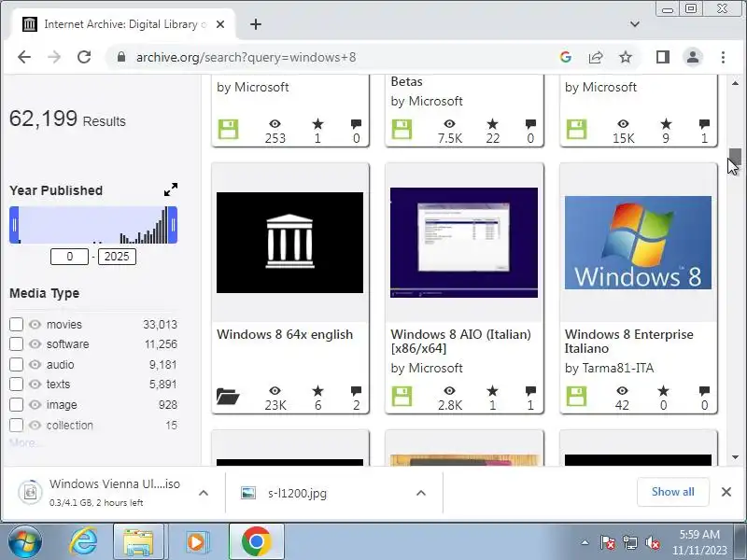The height and width of the screenshot is (560, 747).
Task: Close the Internet Archive tab
Action: click(220, 24)
